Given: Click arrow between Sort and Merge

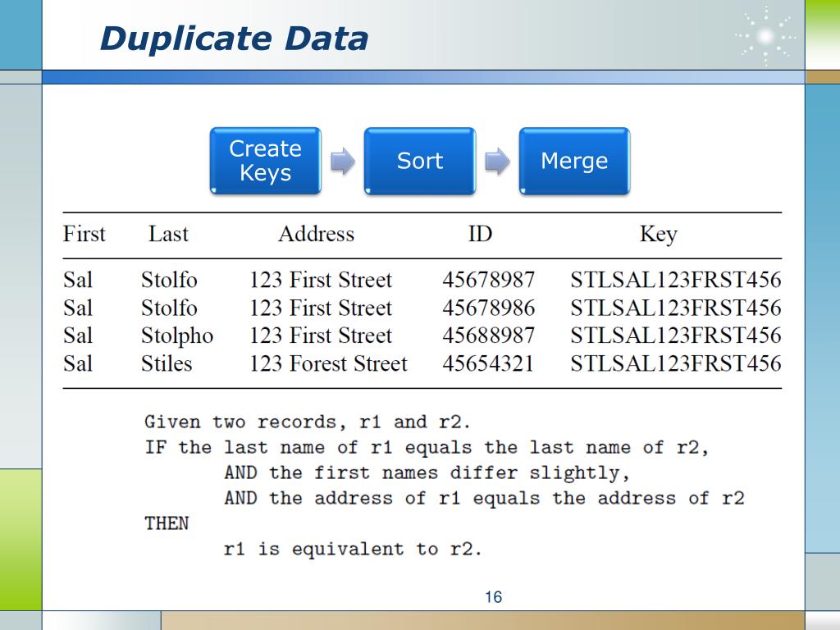Looking at the screenshot, I should pos(497,161).
